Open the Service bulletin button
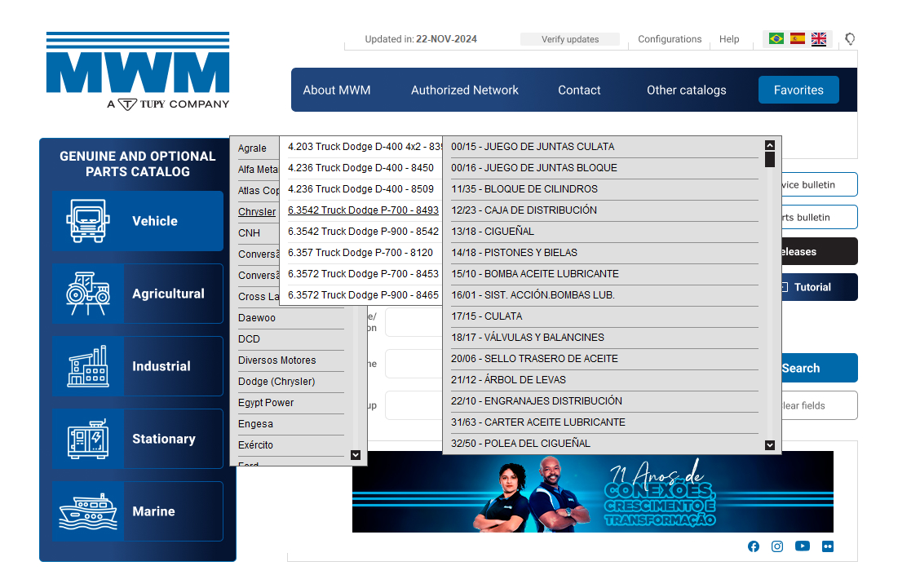The image size is (920, 588). click(x=820, y=185)
